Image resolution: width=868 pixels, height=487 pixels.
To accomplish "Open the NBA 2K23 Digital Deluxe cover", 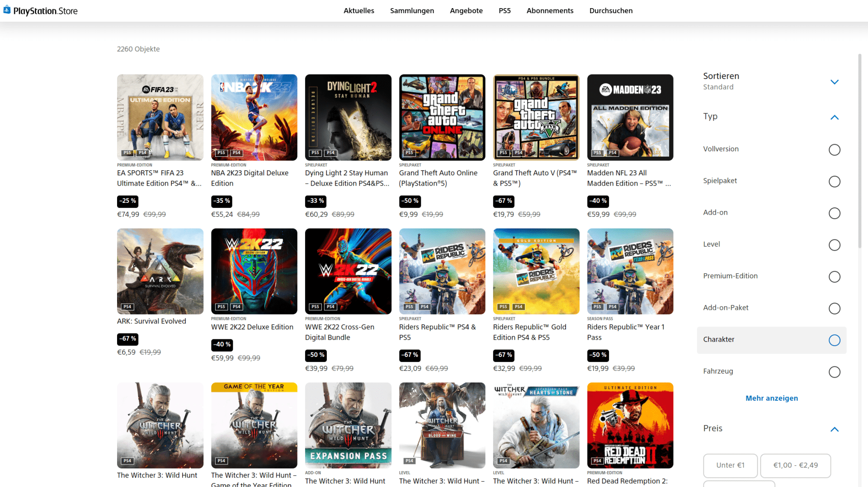I will coord(254,117).
